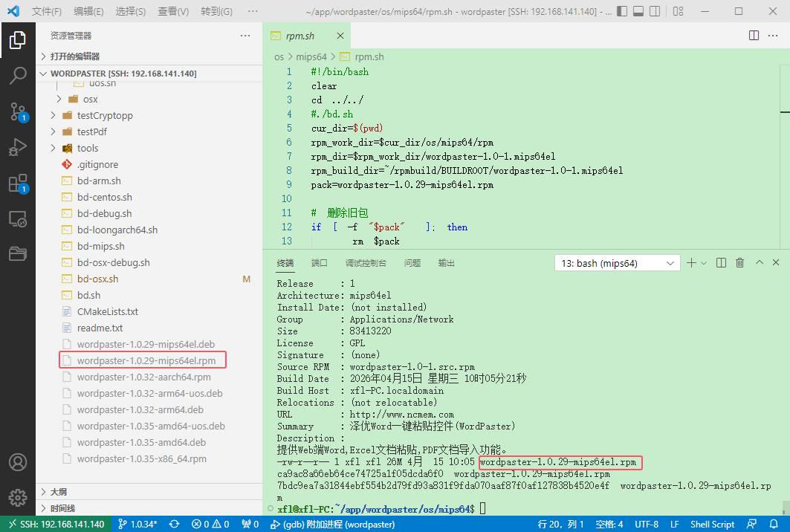The height and width of the screenshot is (532, 790).
Task: Switch to the 调试控制台 panel tab
Action: point(366,263)
